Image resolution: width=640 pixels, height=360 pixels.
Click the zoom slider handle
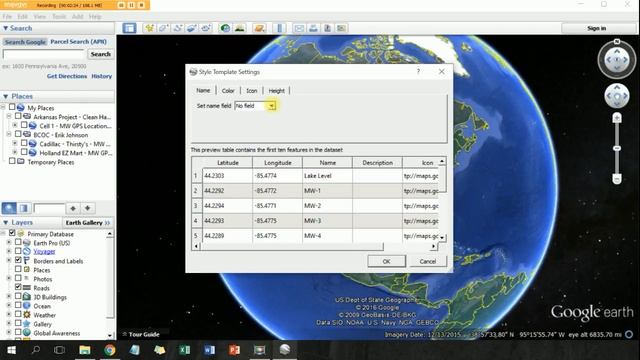point(617,148)
